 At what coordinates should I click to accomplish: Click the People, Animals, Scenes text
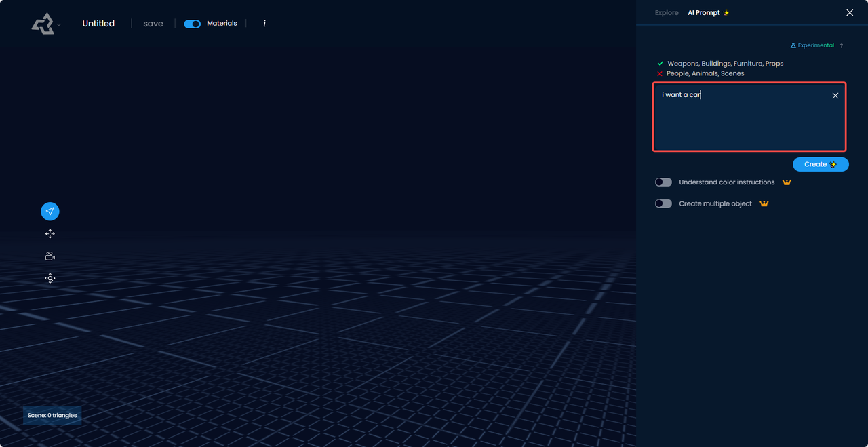tap(705, 73)
